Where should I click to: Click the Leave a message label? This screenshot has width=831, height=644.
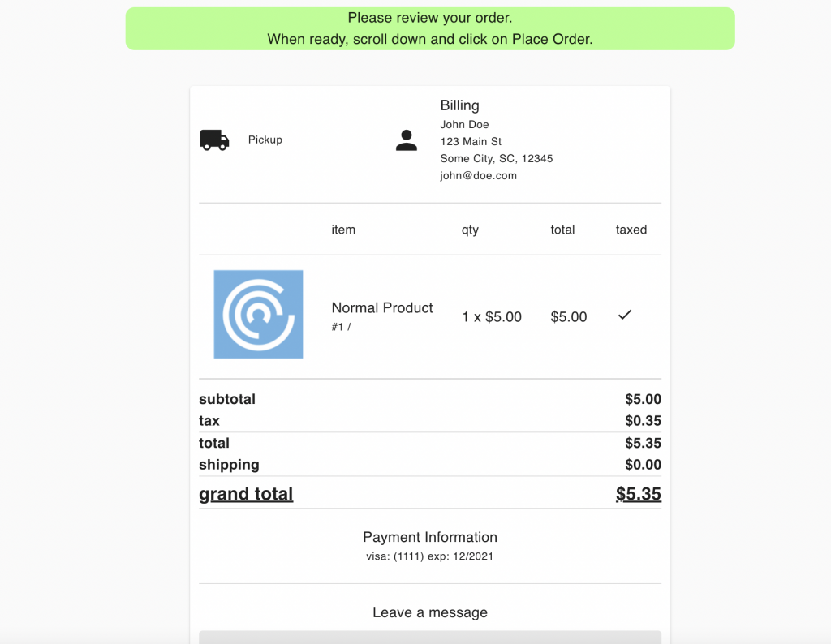point(429,612)
